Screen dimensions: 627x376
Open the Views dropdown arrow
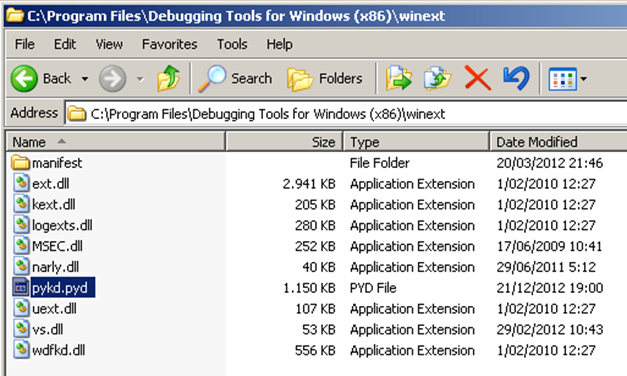tap(583, 79)
